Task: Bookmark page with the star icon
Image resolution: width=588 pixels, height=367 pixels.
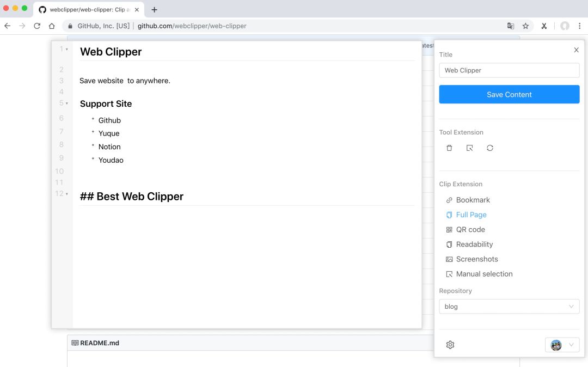Action: point(525,26)
